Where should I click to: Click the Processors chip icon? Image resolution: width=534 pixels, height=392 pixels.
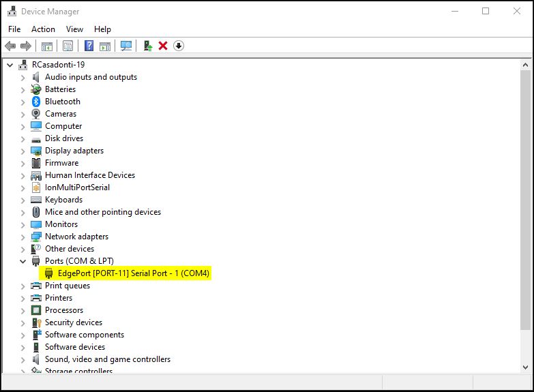pos(36,310)
